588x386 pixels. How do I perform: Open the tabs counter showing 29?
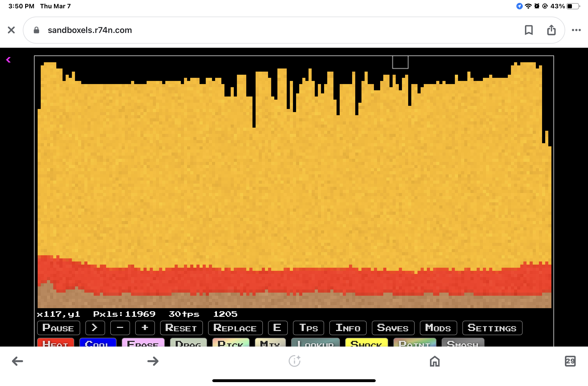570,361
